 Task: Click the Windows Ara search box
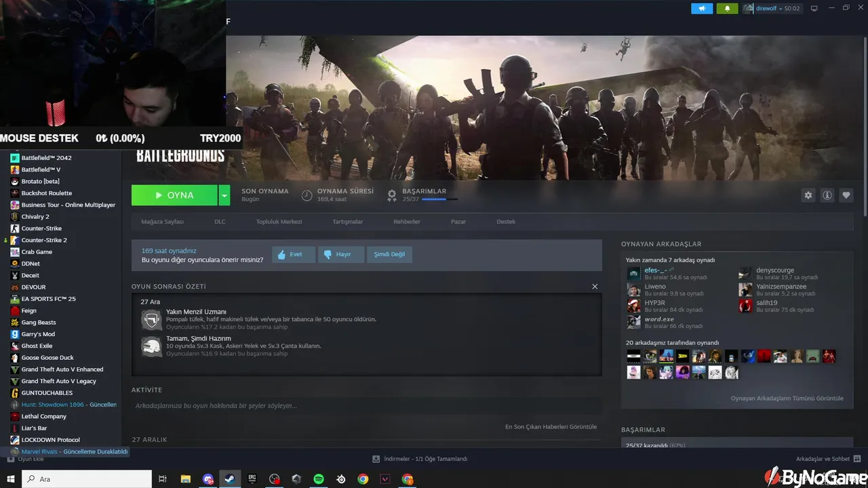pos(87,479)
